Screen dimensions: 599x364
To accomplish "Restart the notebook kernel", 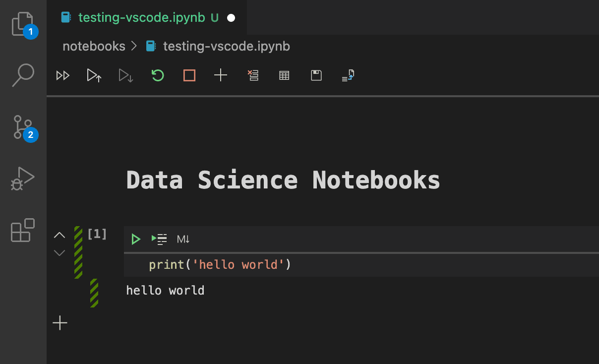I will point(157,75).
